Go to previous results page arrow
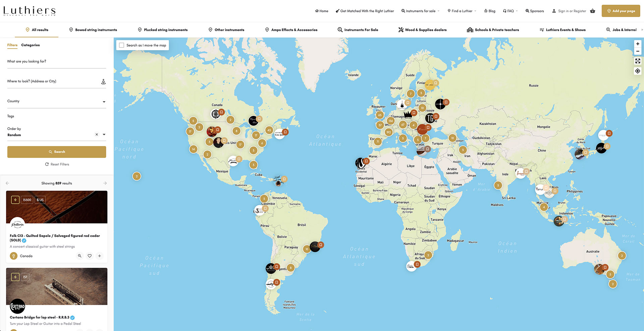The image size is (644, 331). (7, 183)
